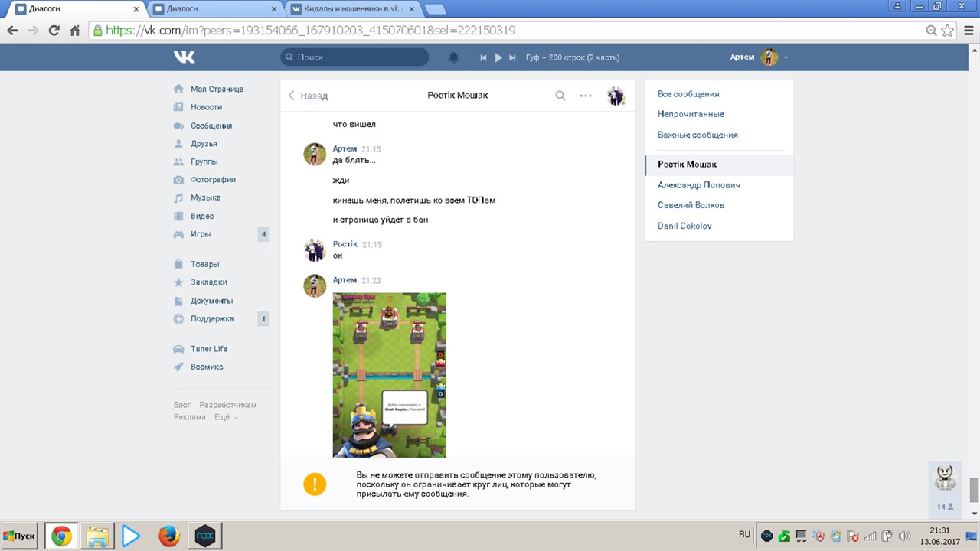Open Друзья in left sidebar
This screenshot has height=551, width=980.
(x=204, y=144)
